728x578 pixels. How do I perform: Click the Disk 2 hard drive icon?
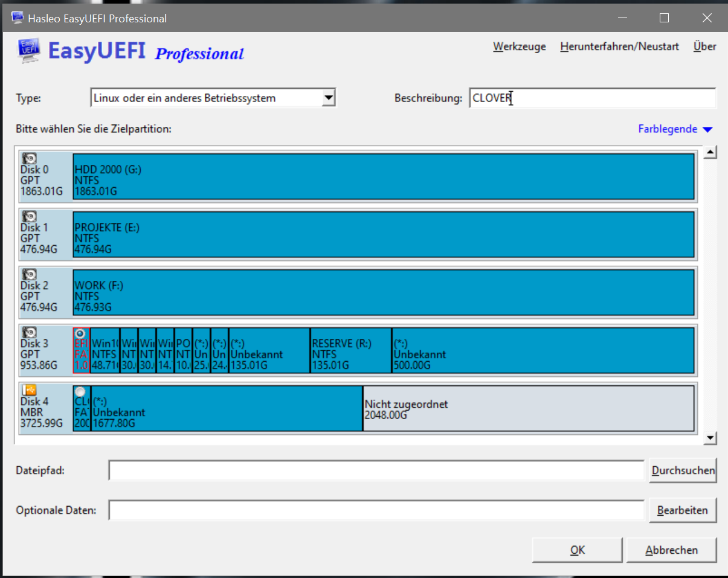pyautogui.click(x=29, y=274)
